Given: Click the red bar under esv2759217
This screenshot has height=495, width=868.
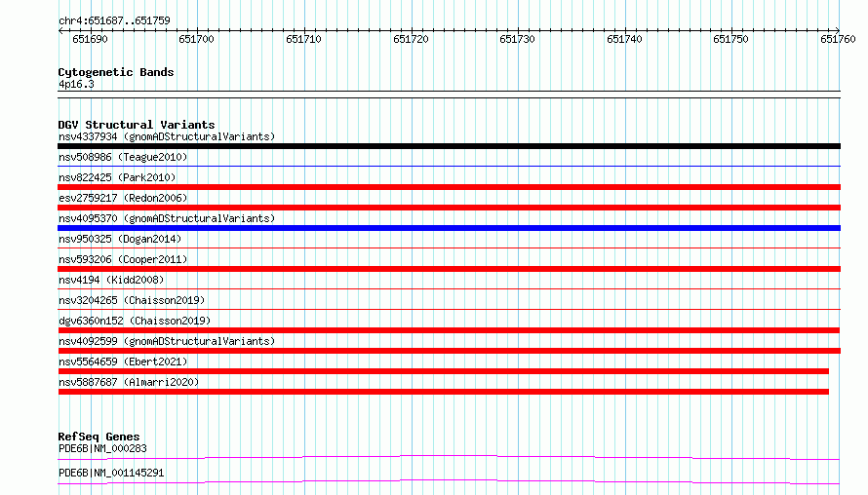Looking at the screenshot, I should click(449, 208).
